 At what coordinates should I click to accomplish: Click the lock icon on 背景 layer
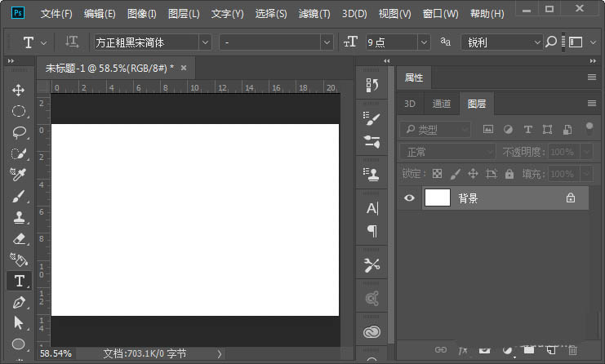pyautogui.click(x=570, y=198)
